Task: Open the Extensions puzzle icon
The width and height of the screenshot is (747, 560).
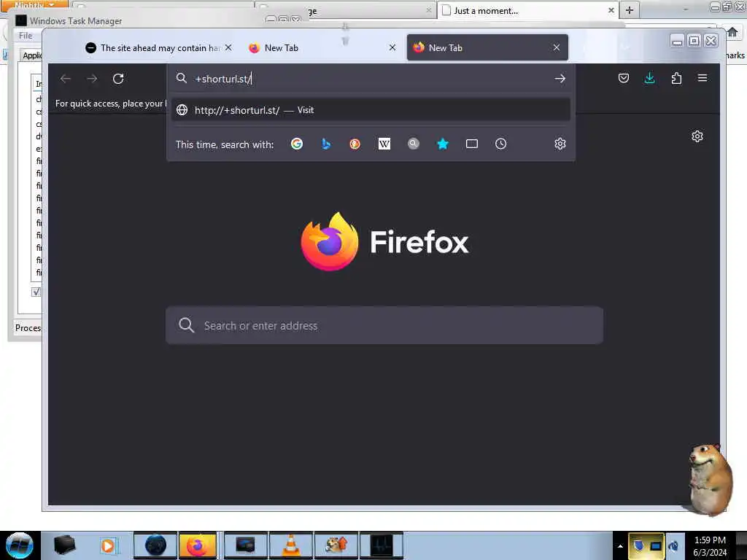Action: point(676,78)
